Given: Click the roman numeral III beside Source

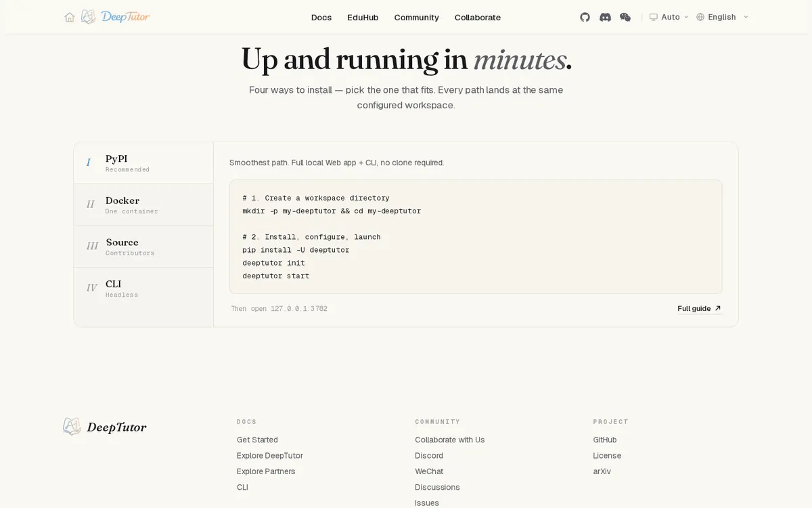Looking at the screenshot, I should tap(92, 247).
